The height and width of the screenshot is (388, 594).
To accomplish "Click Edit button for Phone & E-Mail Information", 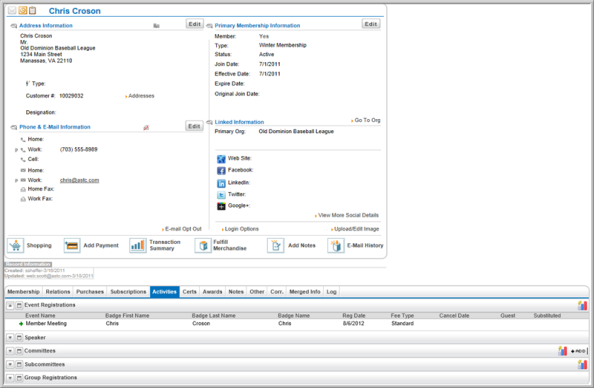I will click(x=194, y=126).
